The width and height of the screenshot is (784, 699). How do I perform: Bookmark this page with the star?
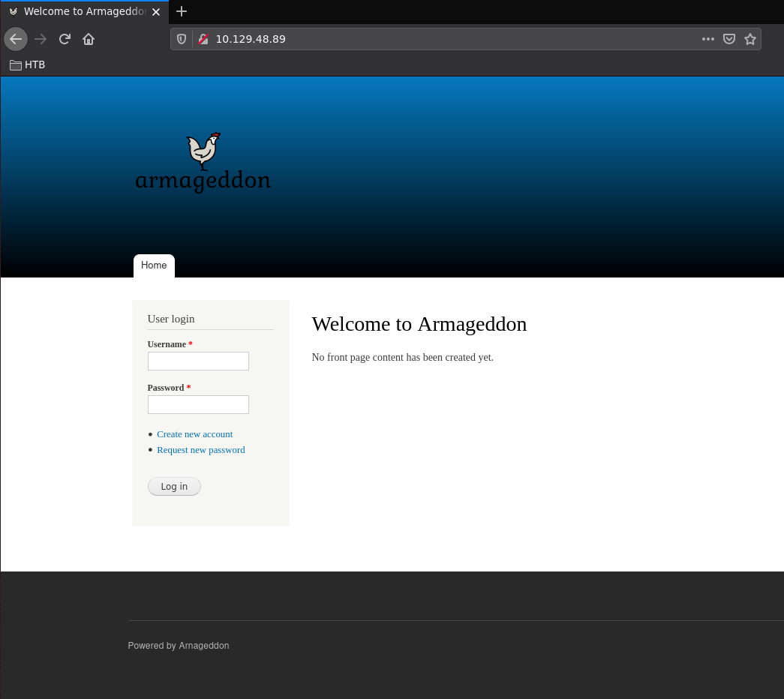[749, 39]
